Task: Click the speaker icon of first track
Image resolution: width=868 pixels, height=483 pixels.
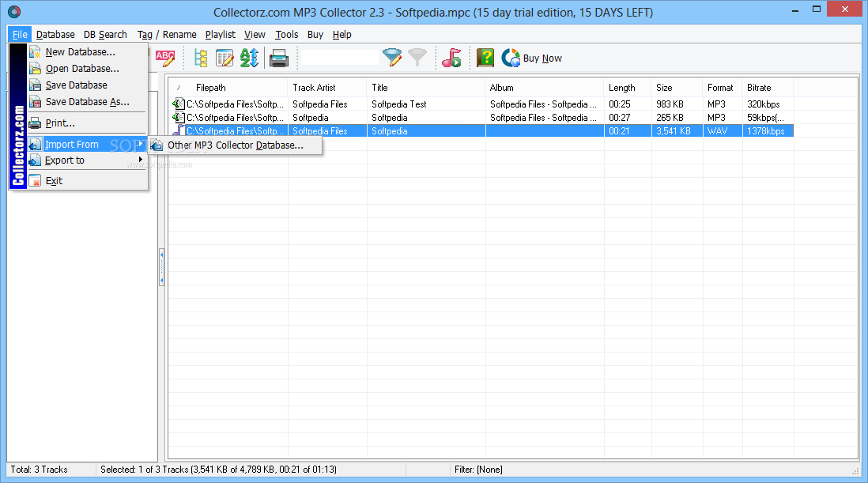Action: coord(178,104)
